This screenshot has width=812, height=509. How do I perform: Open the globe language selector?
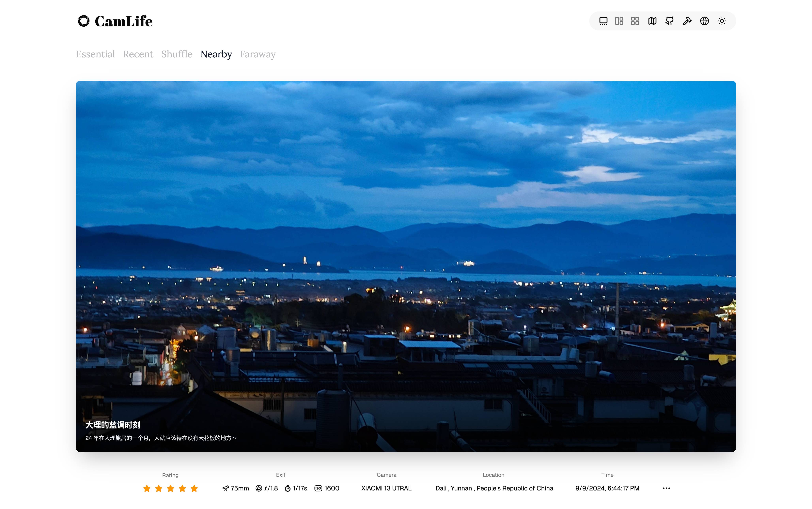pyautogui.click(x=704, y=21)
